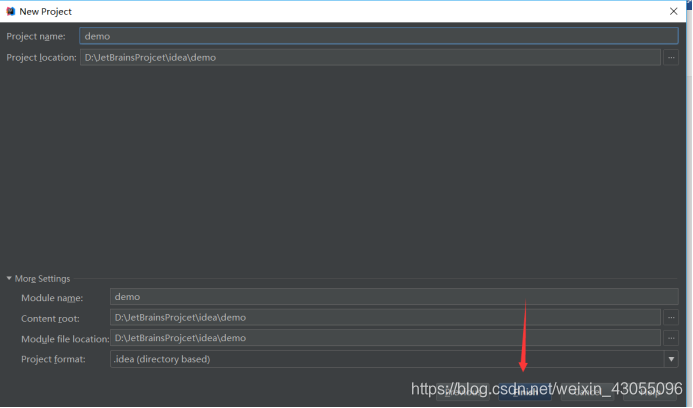Select the Module name input field

(x=394, y=297)
